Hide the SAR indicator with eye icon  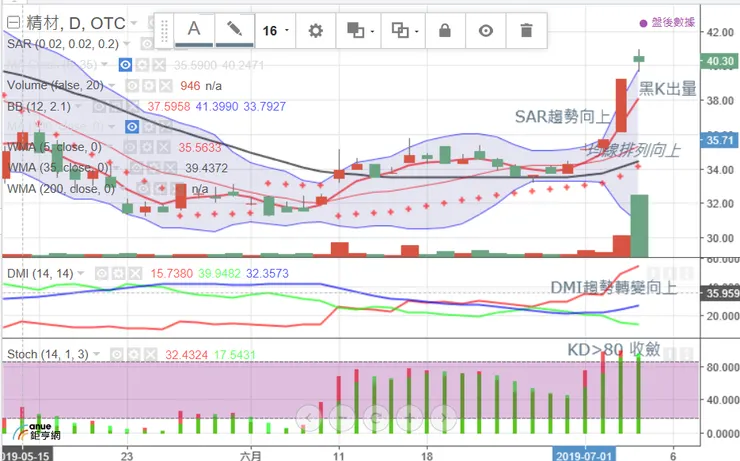point(147,44)
